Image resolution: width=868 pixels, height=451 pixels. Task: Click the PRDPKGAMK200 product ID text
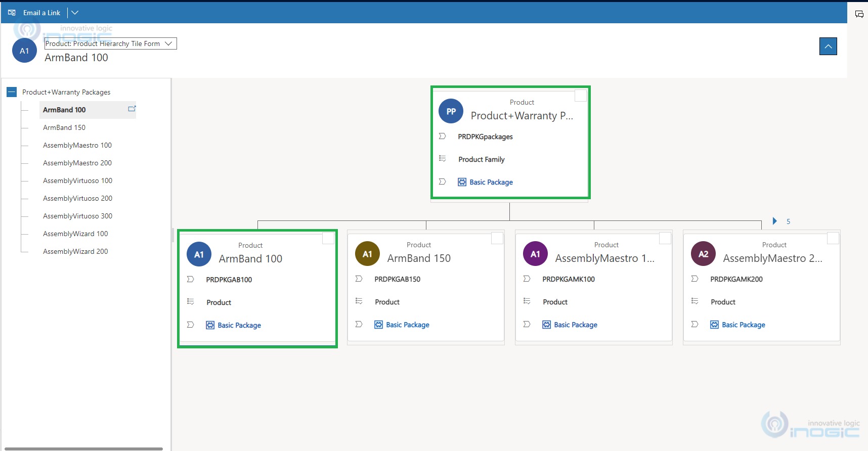[x=736, y=279]
